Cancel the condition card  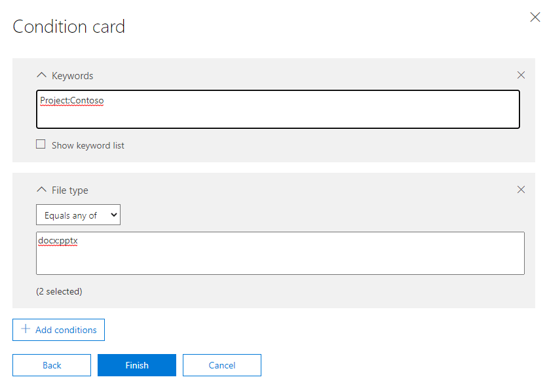coord(222,365)
